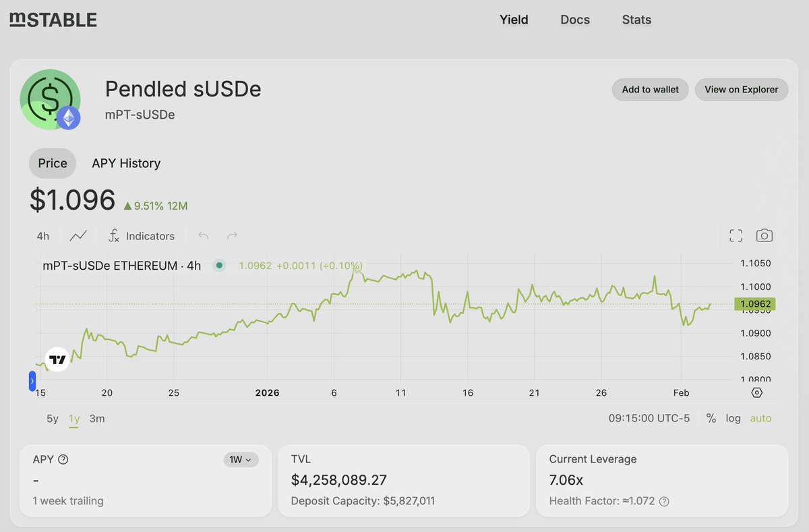Click the APY info help icon
This screenshot has height=532, width=809.
(x=63, y=460)
